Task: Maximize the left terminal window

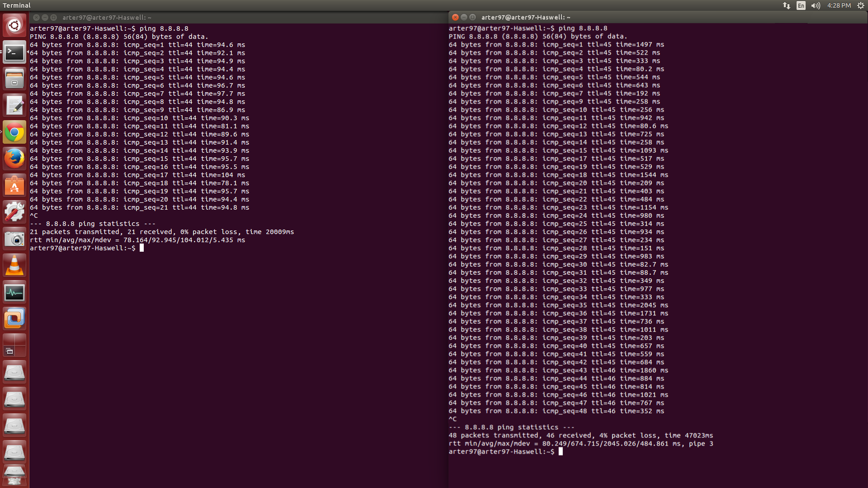Action: pyautogui.click(x=53, y=17)
